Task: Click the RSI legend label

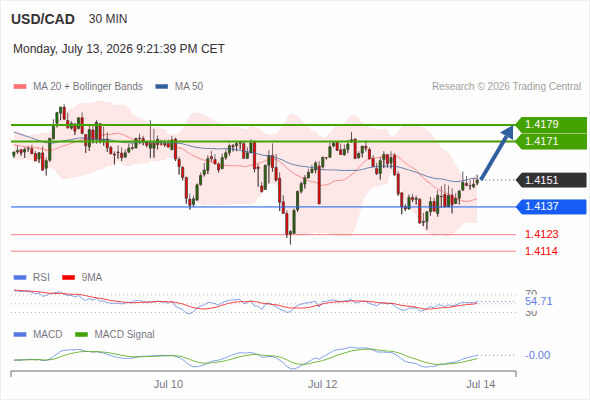Action: tap(41, 278)
